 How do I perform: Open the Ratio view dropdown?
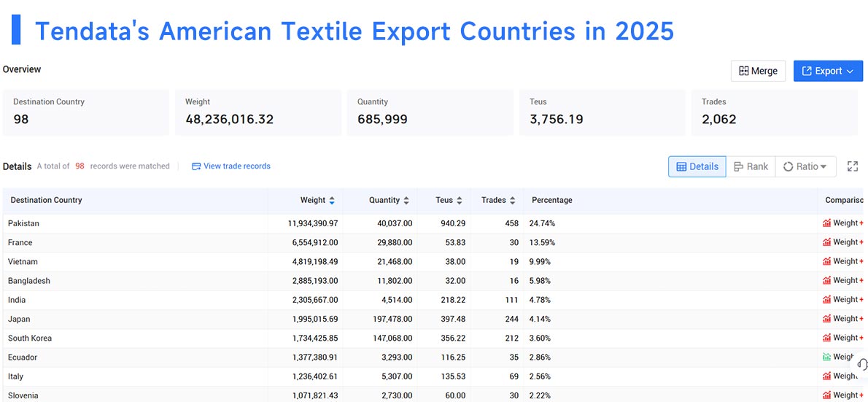tap(805, 166)
